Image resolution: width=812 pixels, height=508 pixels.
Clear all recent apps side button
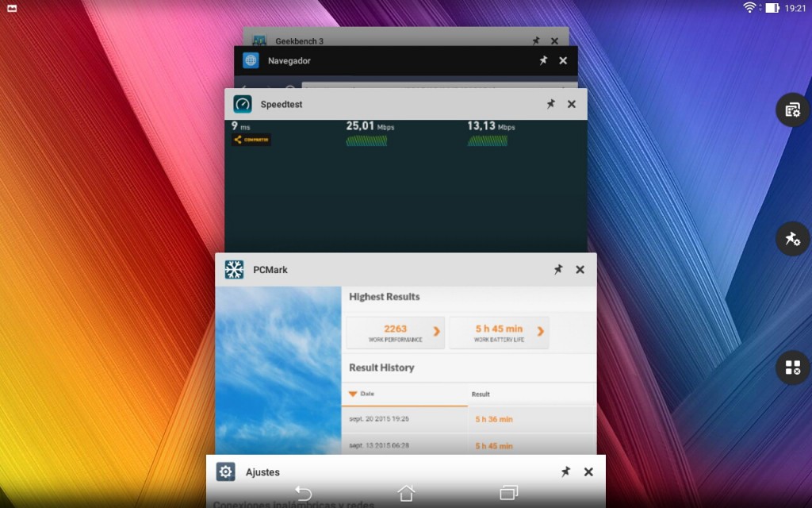pos(792,368)
